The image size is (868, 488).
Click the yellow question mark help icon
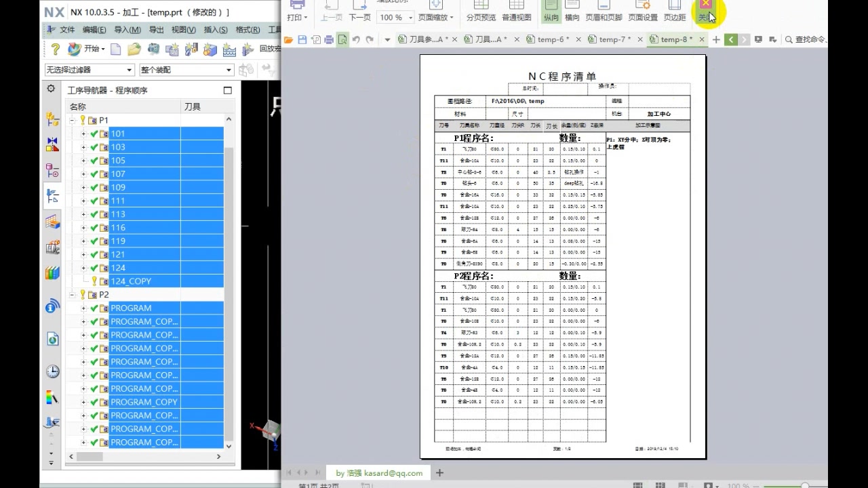click(56, 49)
